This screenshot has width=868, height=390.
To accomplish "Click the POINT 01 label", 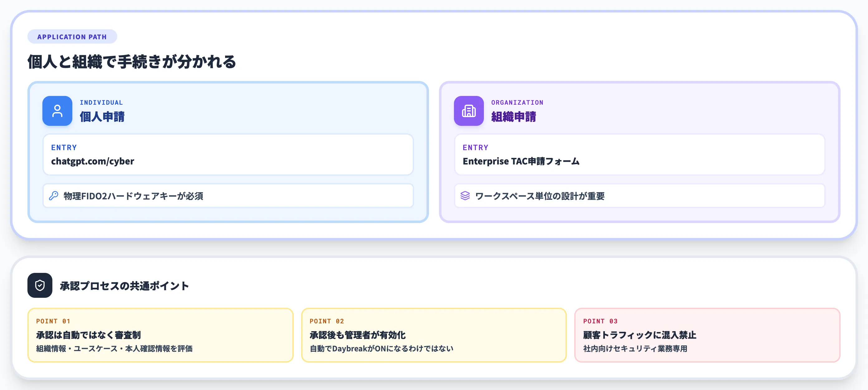I will click(x=53, y=321).
